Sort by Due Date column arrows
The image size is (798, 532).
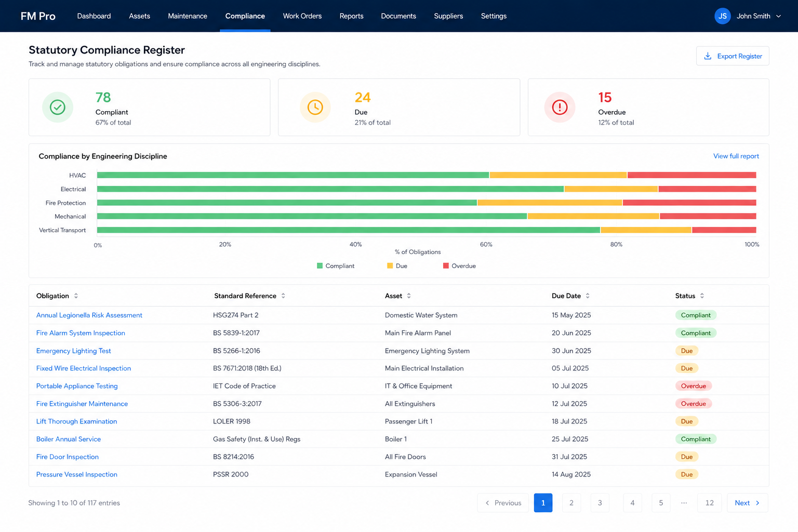[588, 296]
